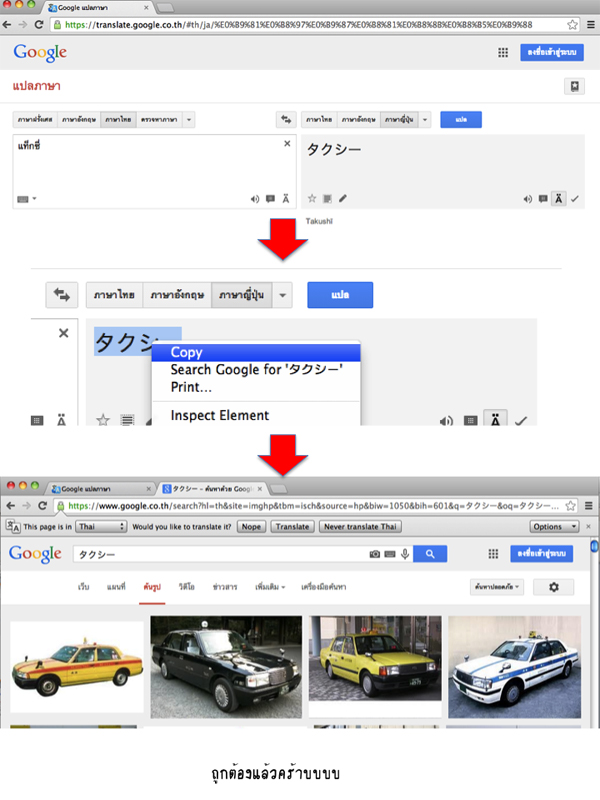Click the listen speaker icon in the top result box
Viewport: 600px width, 800px height.
[528, 198]
